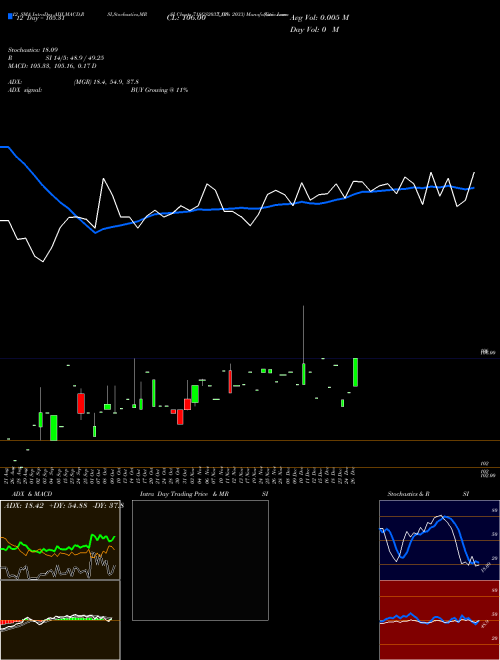
Task: Open the empty intraday trading price panel
Action: click(x=200, y=560)
